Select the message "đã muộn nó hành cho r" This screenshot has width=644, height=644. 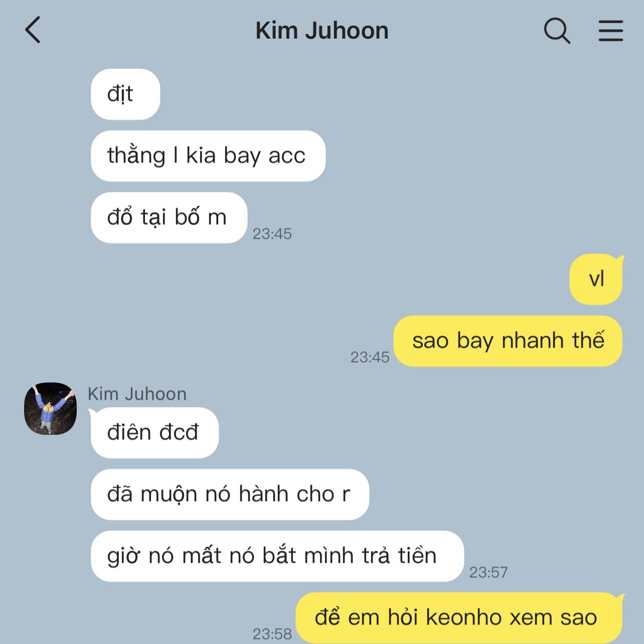230,495
